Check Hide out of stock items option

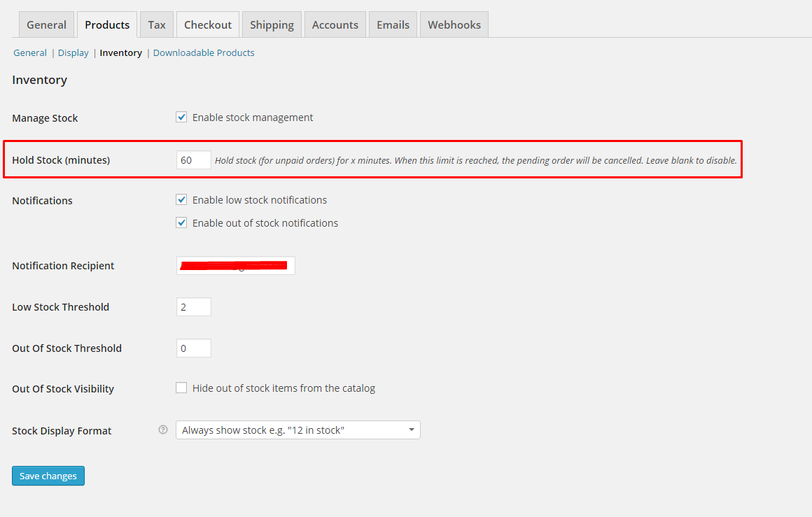tap(181, 388)
